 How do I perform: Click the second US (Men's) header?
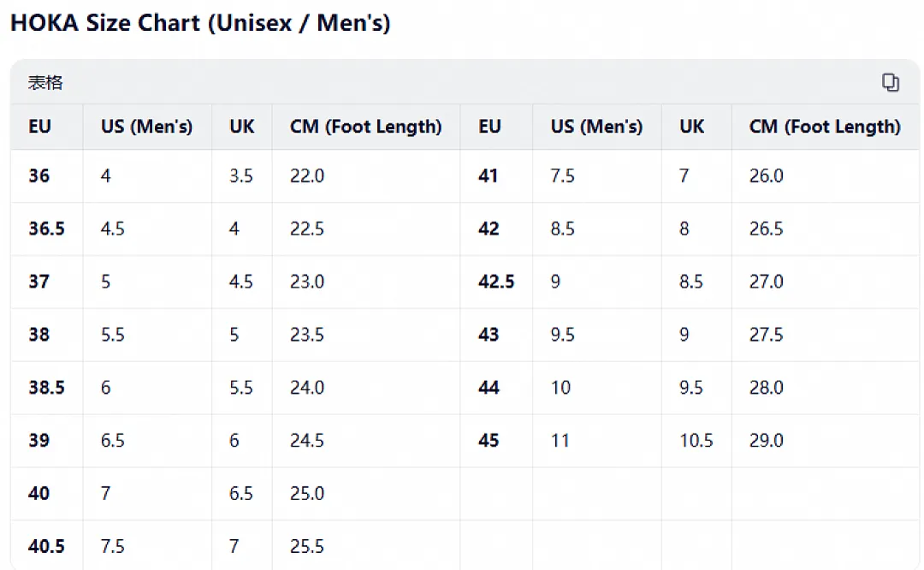(596, 126)
